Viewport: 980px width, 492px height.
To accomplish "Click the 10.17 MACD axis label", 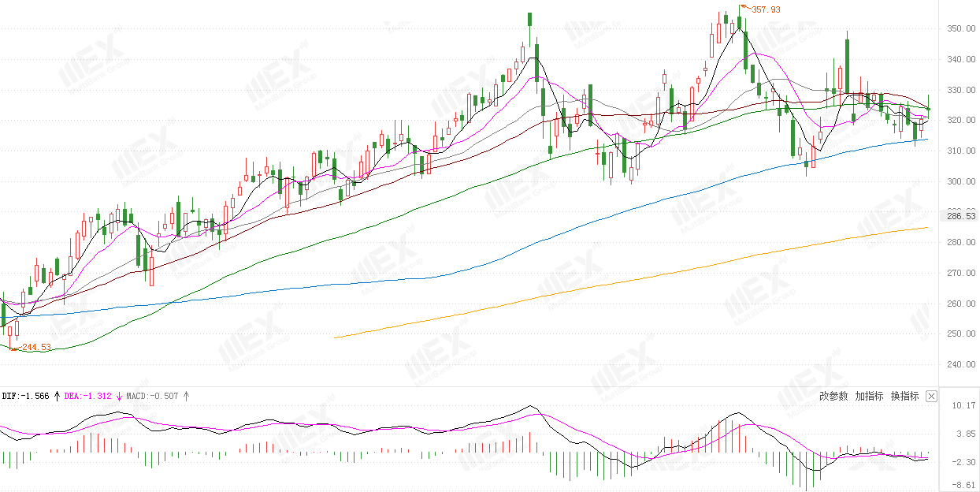I will (964, 406).
